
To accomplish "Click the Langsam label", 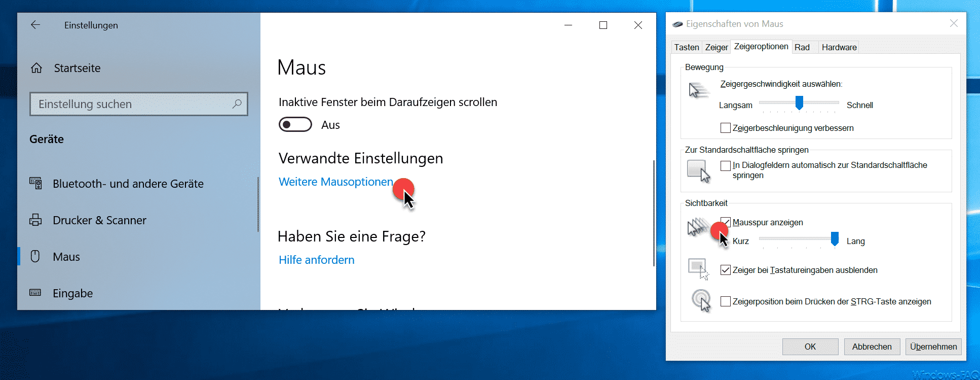I will pyautogui.click(x=736, y=105).
